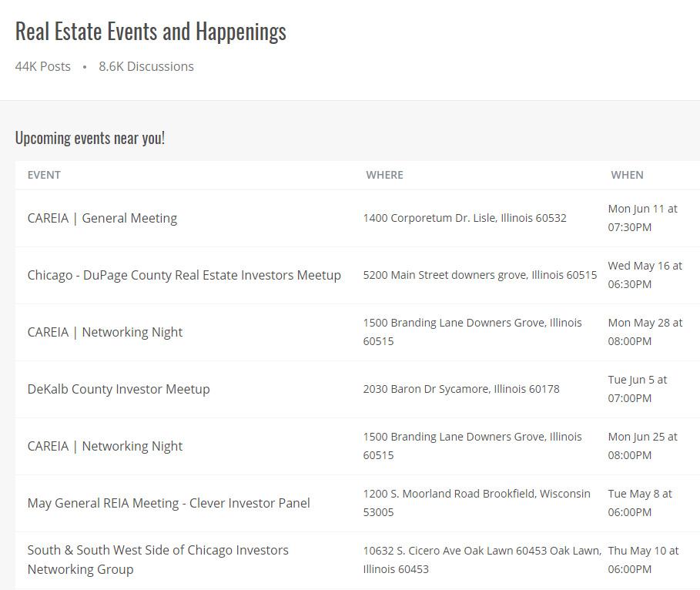Click the 8.6K Discussions count

click(x=146, y=66)
